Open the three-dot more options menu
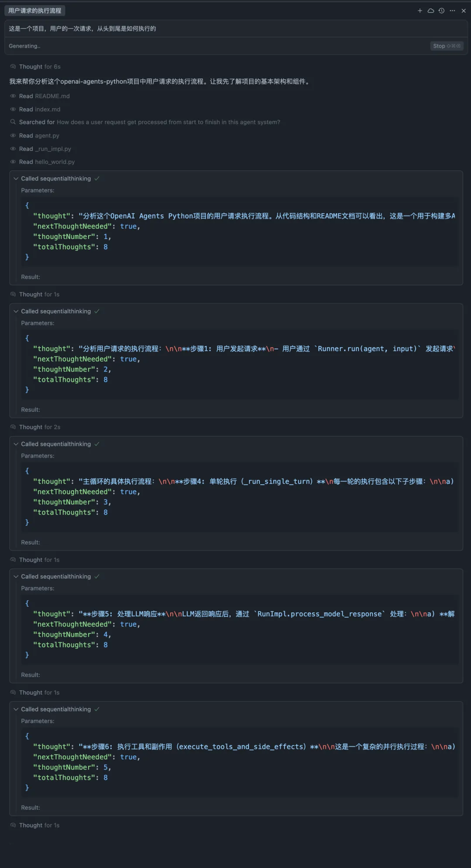This screenshot has width=471, height=868. pos(452,11)
